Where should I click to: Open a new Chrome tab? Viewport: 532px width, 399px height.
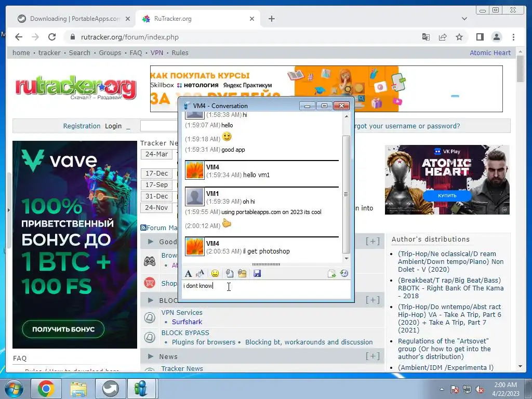click(272, 19)
